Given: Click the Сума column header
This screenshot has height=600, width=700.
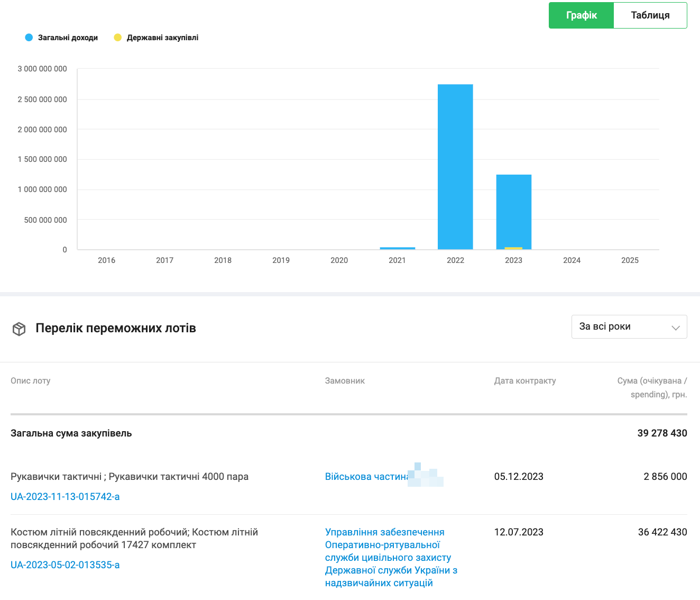Looking at the screenshot, I should [x=652, y=387].
